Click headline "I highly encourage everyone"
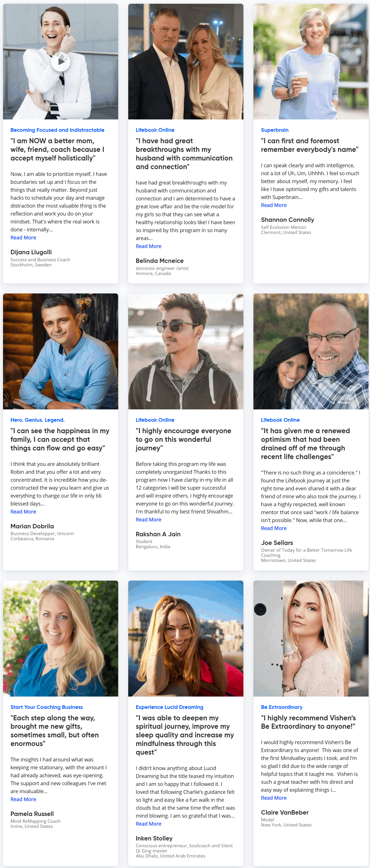This screenshot has width=370, height=868. click(183, 439)
